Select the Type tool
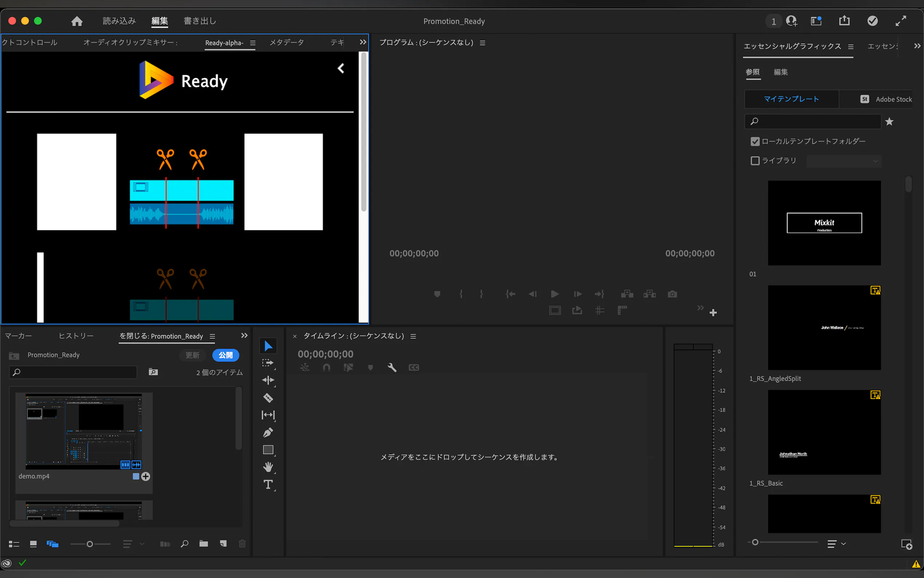The width and height of the screenshot is (924, 578). click(268, 485)
